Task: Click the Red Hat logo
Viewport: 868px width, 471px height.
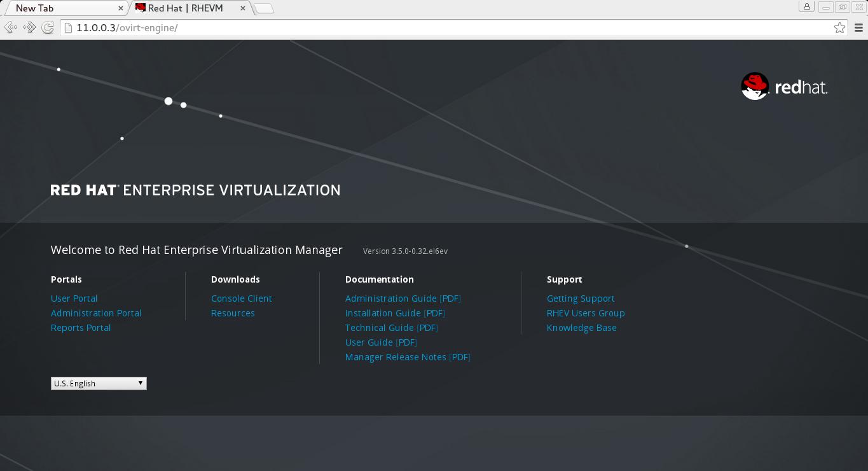Action: click(x=784, y=86)
